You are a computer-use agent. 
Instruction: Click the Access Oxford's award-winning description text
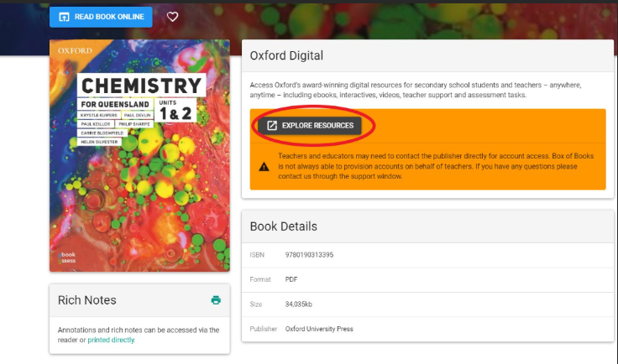coord(416,90)
